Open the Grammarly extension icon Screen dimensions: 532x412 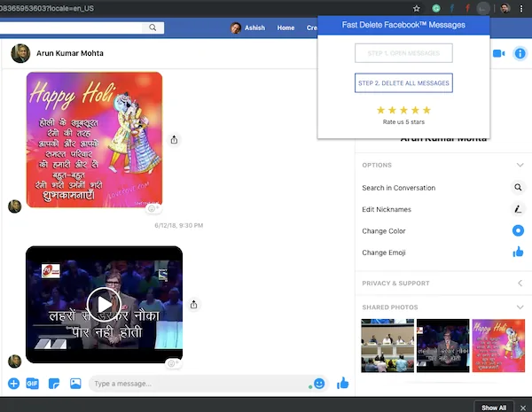436,9
